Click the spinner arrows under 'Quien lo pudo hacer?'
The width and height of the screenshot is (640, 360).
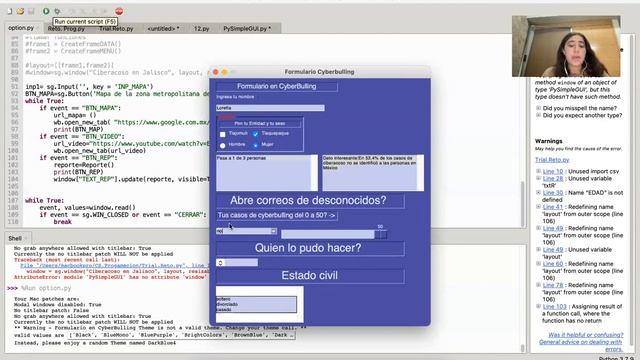(x=220, y=263)
